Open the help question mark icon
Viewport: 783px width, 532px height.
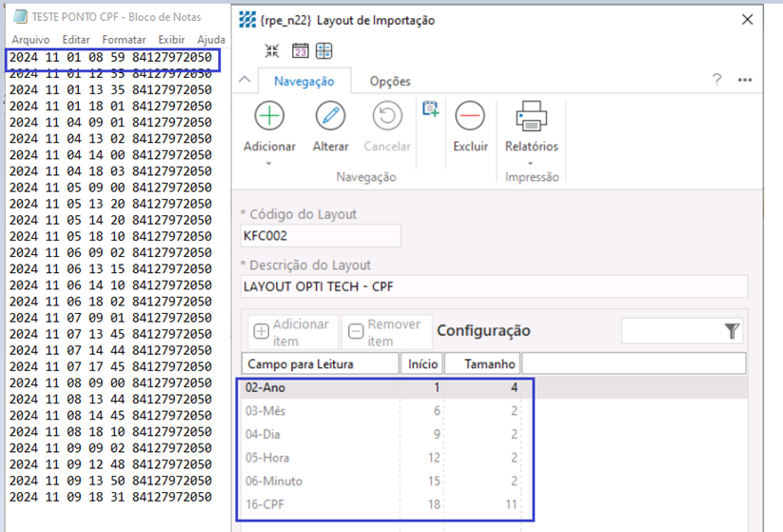[716, 80]
